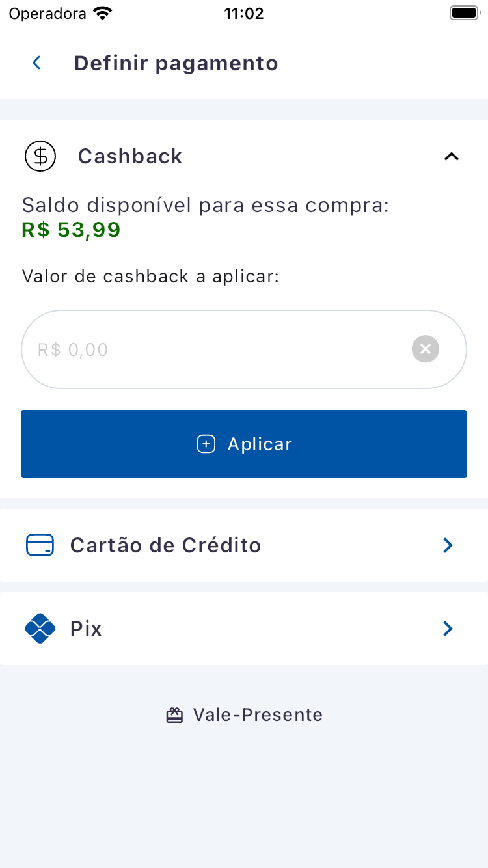Tap the Vale-Presente gift card icon

click(x=174, y=715)
